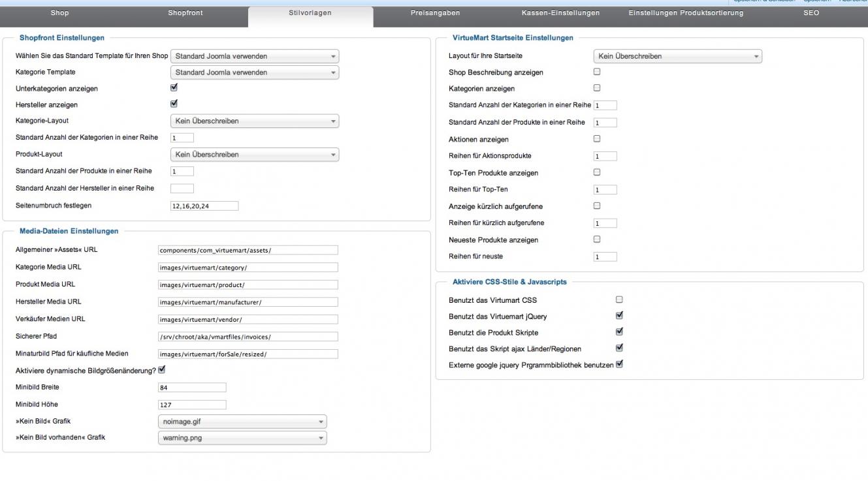Screen dimensions: 868x481
Task: Focus the Minibild Breite field
Action: click(x=192, y=388)
